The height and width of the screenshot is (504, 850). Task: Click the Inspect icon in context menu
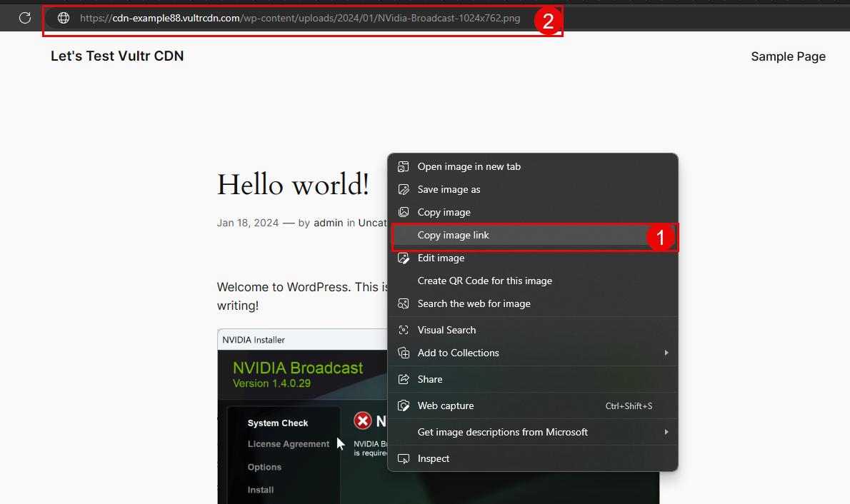[404, 458]
